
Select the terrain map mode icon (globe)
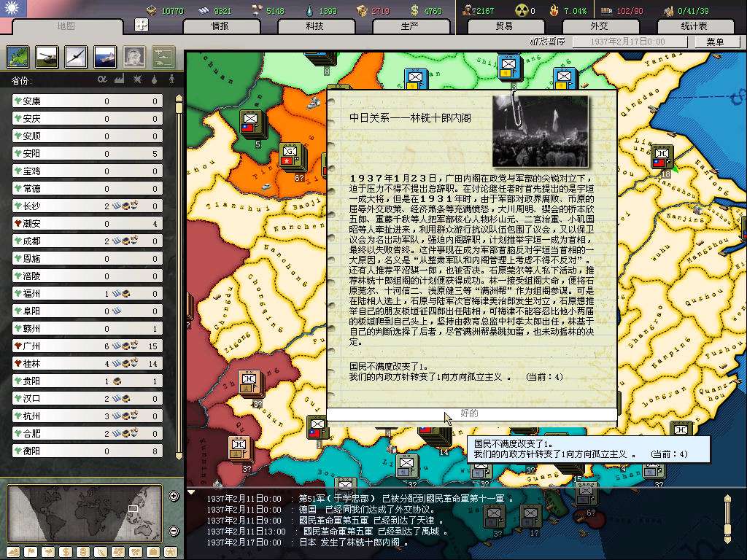[18, 57]
